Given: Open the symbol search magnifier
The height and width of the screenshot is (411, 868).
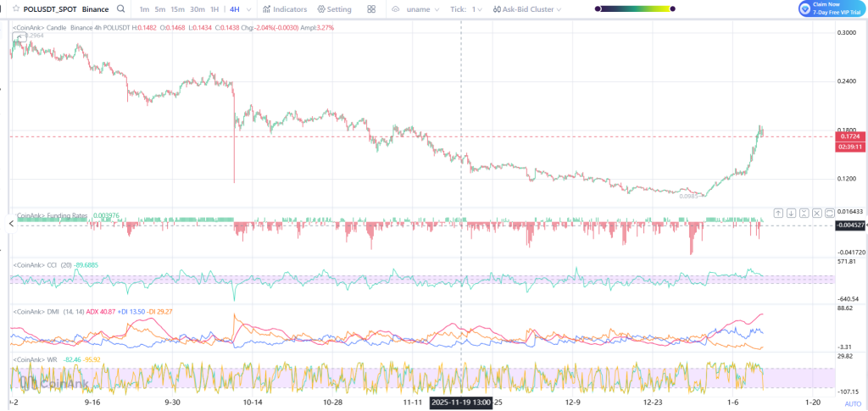Looking at the screenshot, I should [x=120, y=9].
